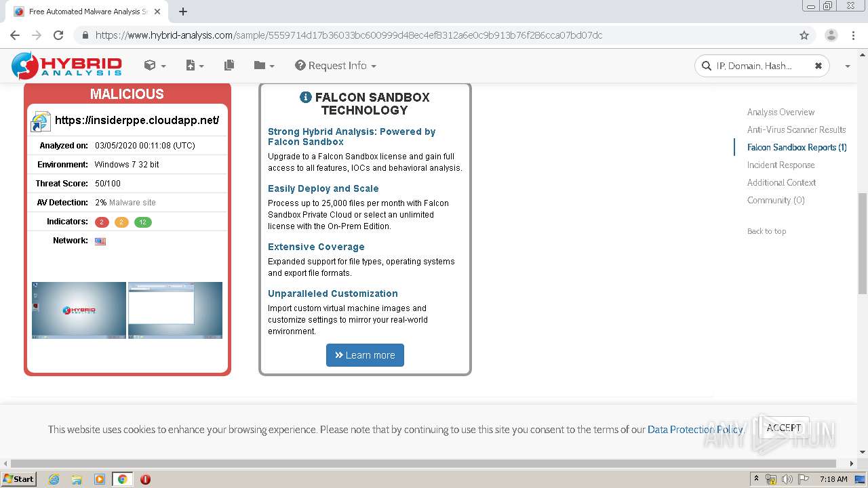Click the AV Detection 2% Malware site value

[x=125, y=203]
